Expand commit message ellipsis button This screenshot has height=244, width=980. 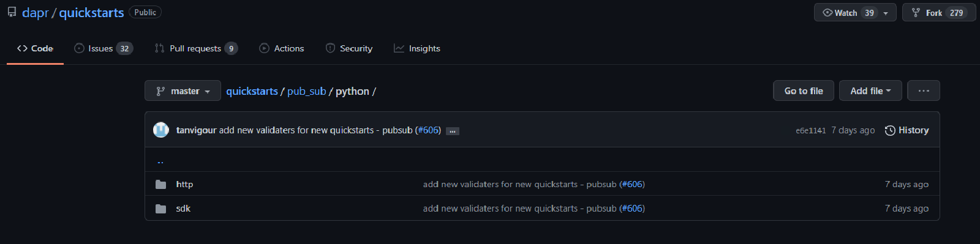[453, 131]
